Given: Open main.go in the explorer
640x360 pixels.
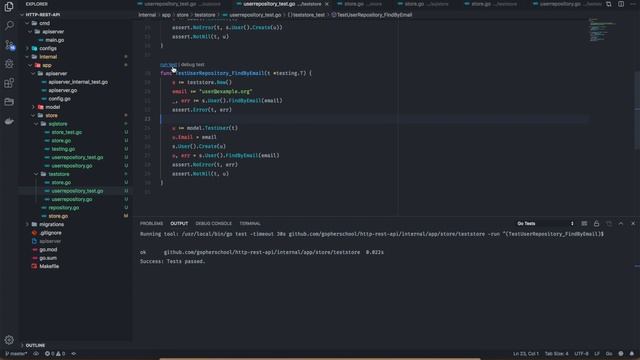Looking at the screenshot, I should pyautogui.click(x=55, y=40).
